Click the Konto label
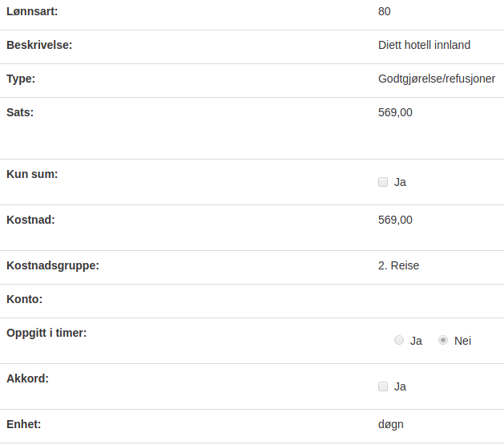504x445 pixels. pos(24,299)
